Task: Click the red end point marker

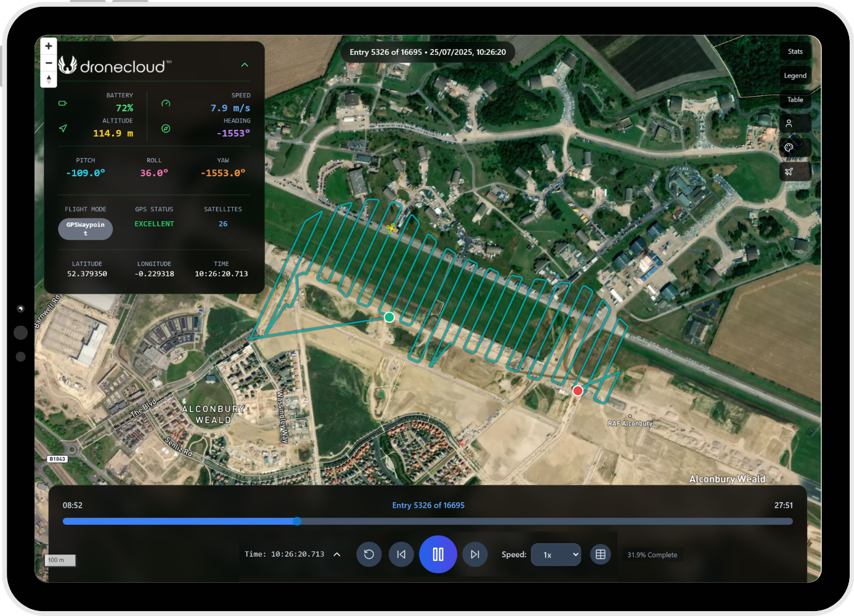Action: pyautogui.click(x=578, y=391)
